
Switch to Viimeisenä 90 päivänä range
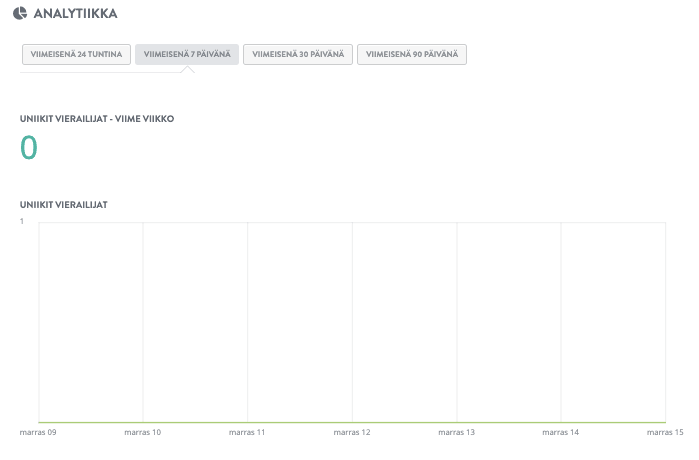(x=412, y=54)
